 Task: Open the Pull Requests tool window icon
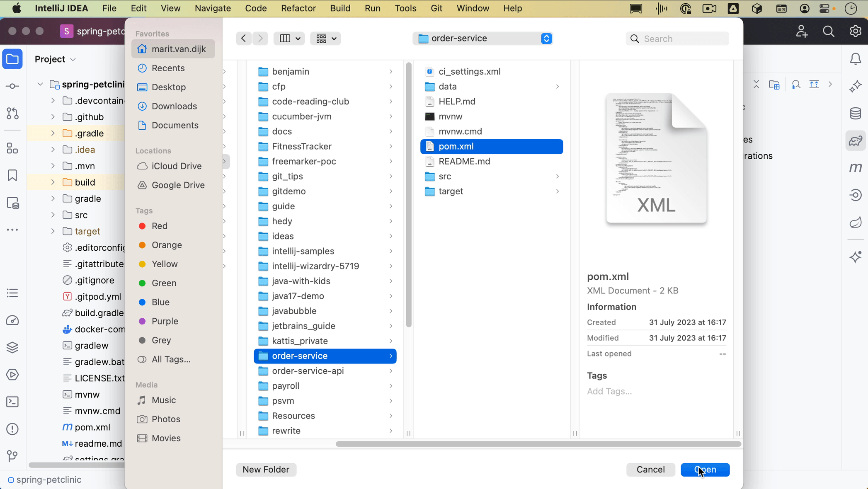click(12, 114)
